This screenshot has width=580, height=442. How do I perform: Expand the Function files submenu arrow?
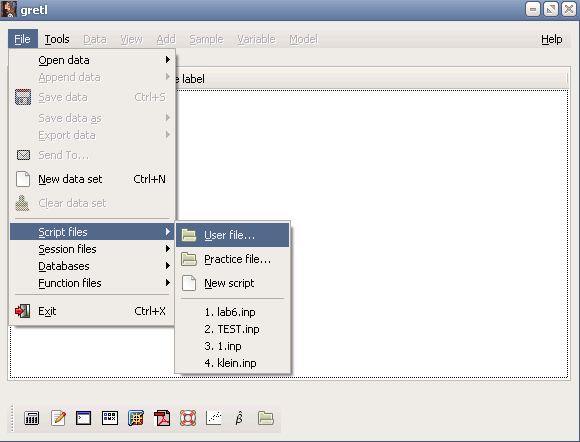tap(168, 283)
